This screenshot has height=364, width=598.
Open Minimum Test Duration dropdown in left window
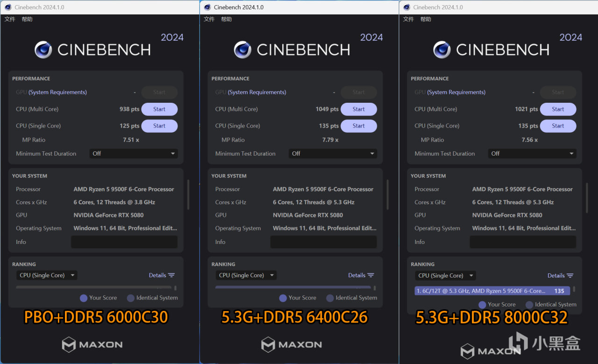[x=134, y=153]
